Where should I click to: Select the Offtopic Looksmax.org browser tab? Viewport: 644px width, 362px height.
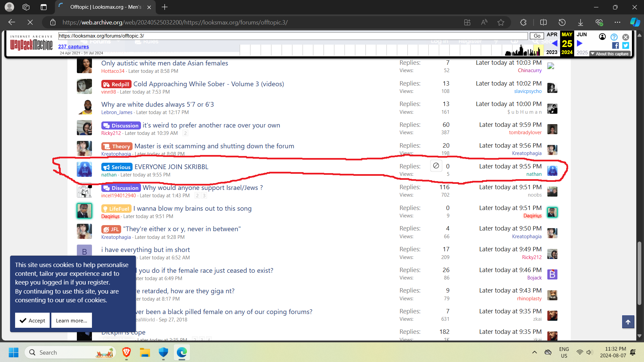pos(105,7)
